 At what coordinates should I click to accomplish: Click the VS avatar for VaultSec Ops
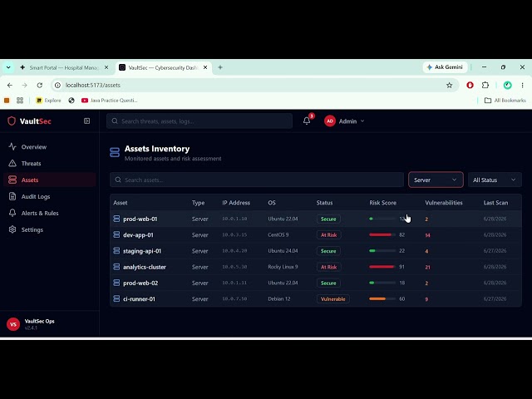pyautogui.click(x=13, y=324)
